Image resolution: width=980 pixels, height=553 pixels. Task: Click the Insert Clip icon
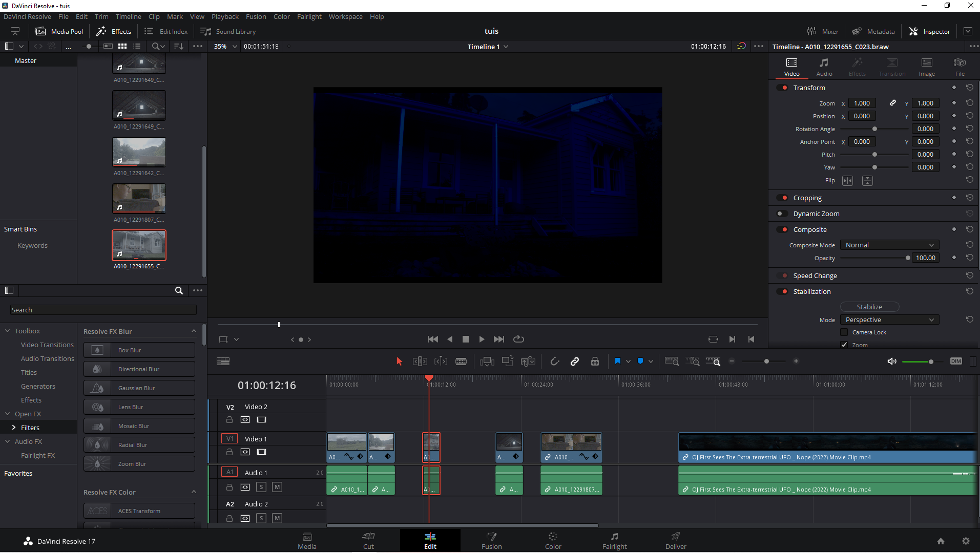(x=487, y=361)
